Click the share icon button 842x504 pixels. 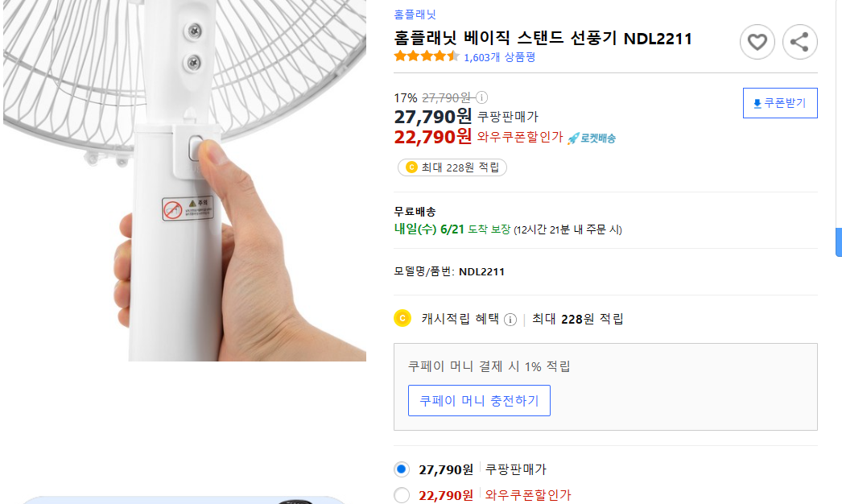799,42
